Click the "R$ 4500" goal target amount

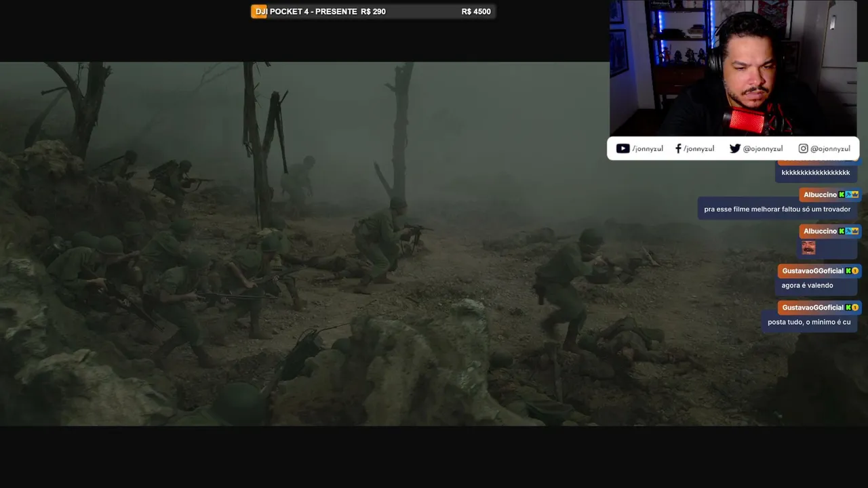pos(476,12)
